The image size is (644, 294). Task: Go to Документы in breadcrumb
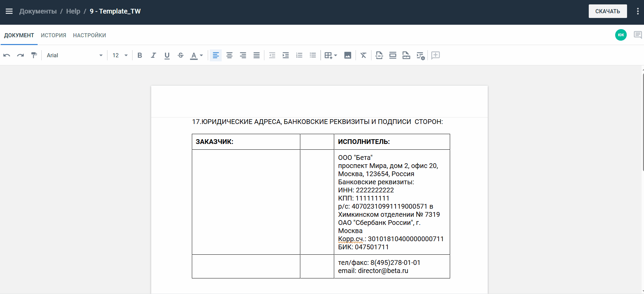[x=38, y=11]
